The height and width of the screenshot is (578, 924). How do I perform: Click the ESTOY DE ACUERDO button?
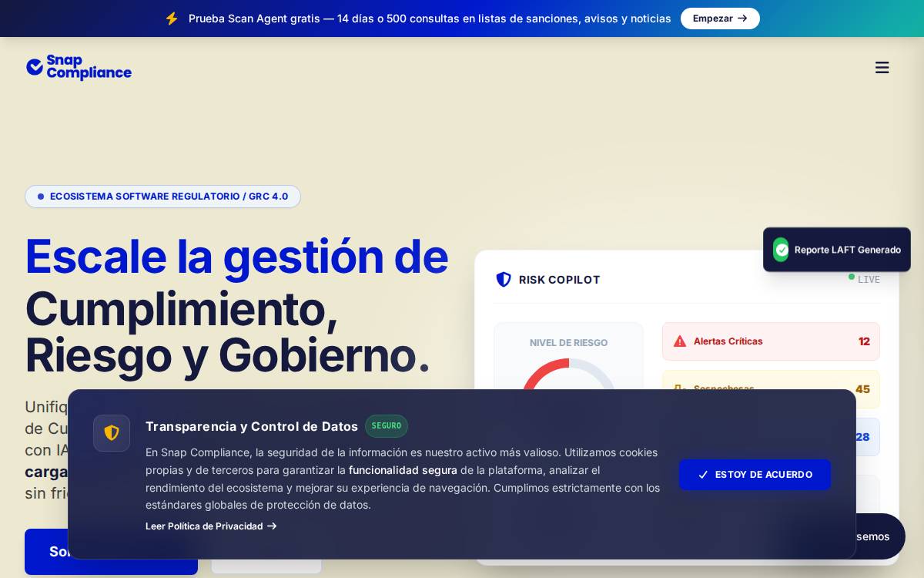tap(755, 475)
